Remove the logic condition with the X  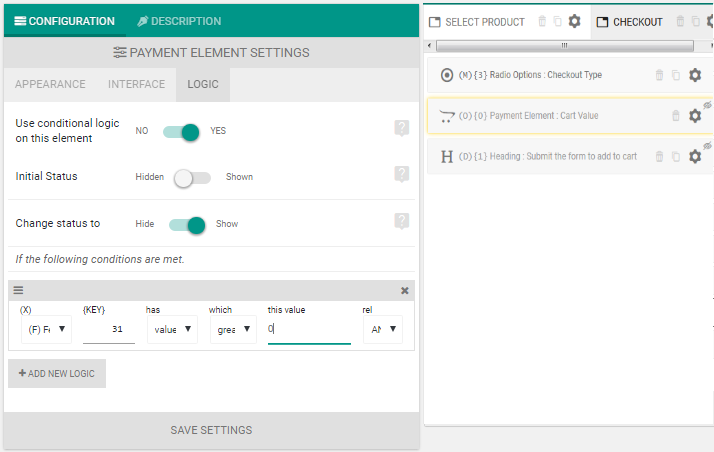click(x=404, y=290)
